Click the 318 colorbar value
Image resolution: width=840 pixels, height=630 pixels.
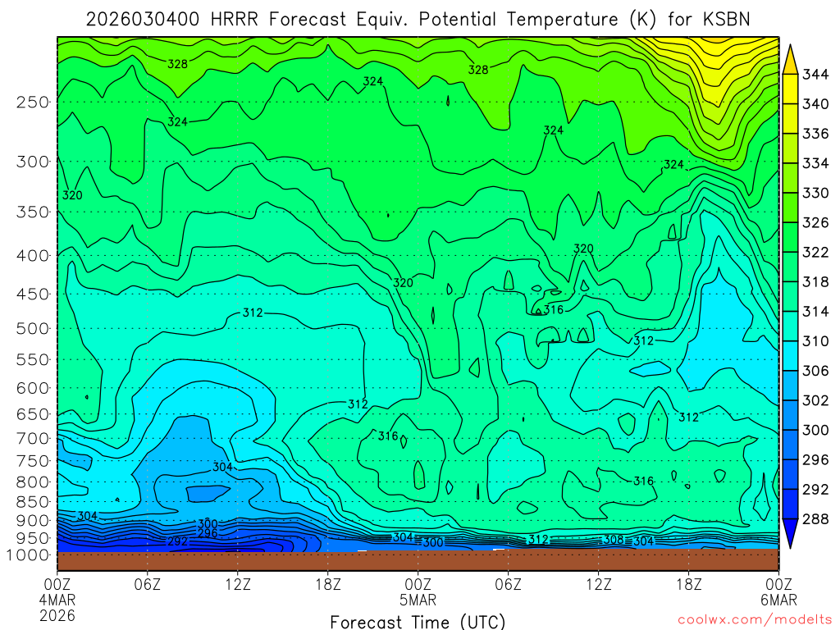point(815,282)
